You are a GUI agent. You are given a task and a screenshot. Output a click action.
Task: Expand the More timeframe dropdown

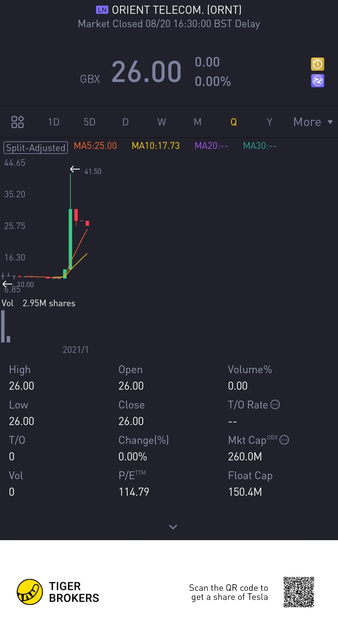pyautogui.click(x=313, y=122)
